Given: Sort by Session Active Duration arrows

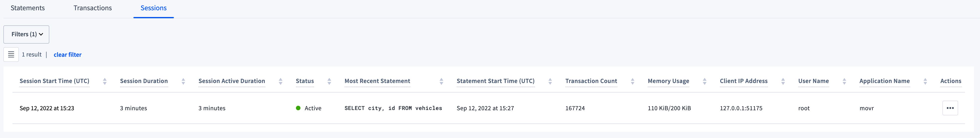Looking at the screenshot, I should click(280, 81).
